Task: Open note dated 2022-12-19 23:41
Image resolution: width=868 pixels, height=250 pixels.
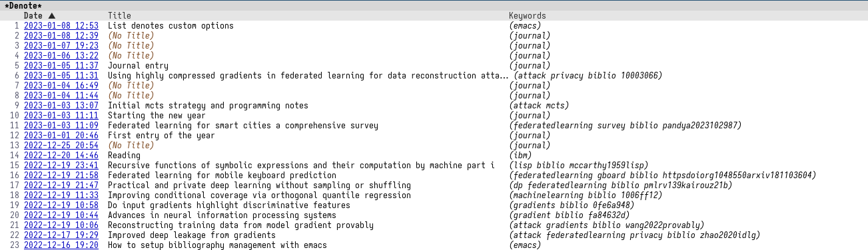Action: point(61,165)
